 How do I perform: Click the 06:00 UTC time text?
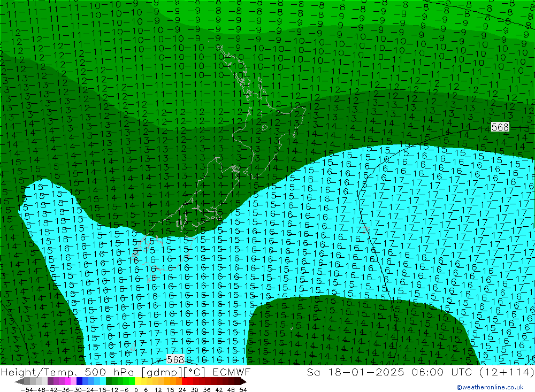(x=441, y=372)
